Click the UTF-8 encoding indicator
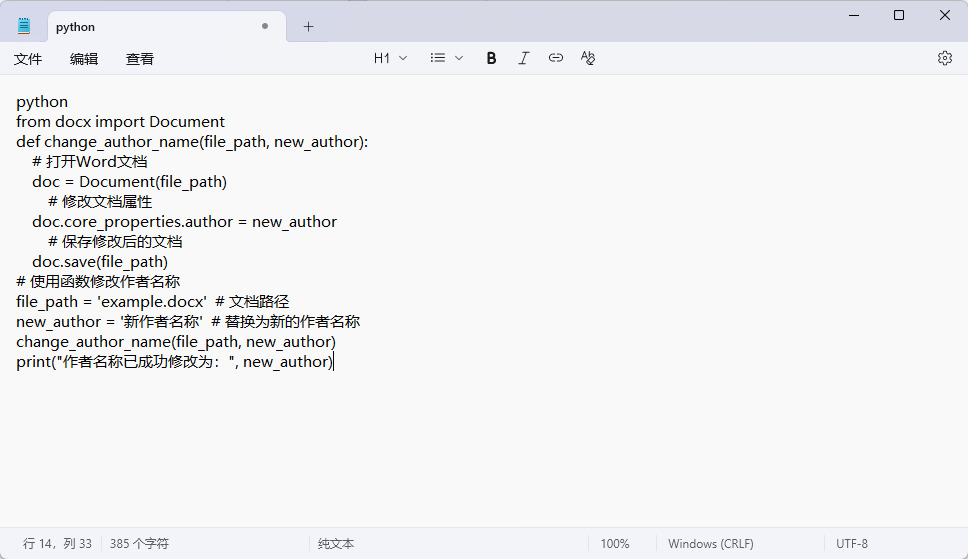 [852, 544]
